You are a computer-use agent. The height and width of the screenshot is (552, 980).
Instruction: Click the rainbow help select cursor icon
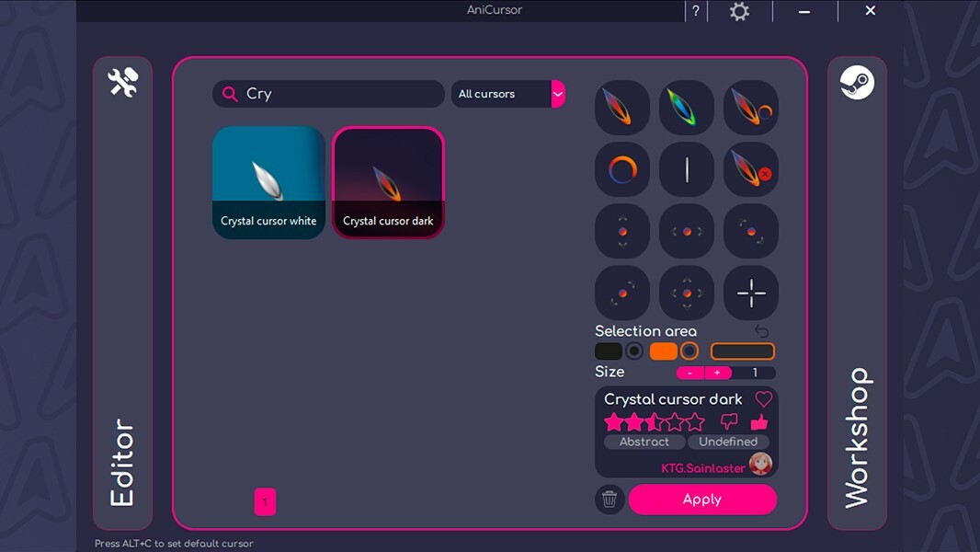[687, 108]
